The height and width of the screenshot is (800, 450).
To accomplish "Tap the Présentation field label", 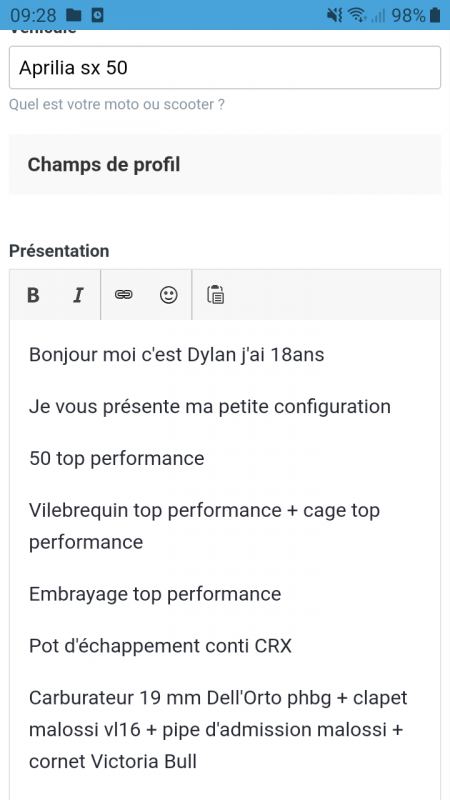I will pyautogui.click(x=59, y=251).
